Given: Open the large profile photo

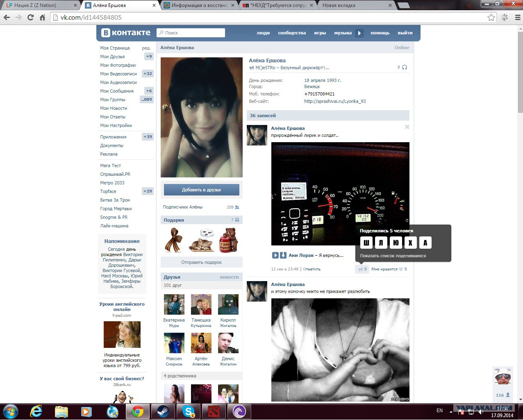Looking at the screenshot, I should pos(202,117).
